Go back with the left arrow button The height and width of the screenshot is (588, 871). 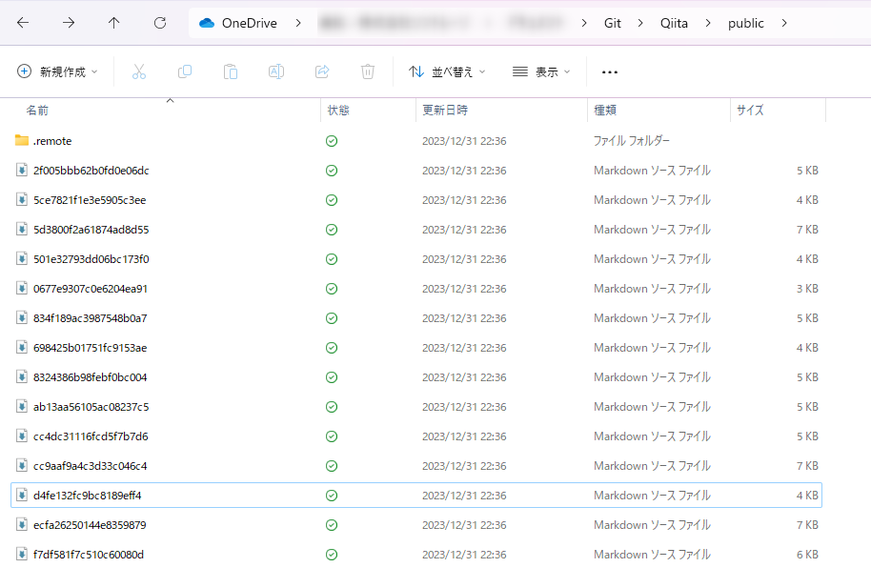point(23,23)
